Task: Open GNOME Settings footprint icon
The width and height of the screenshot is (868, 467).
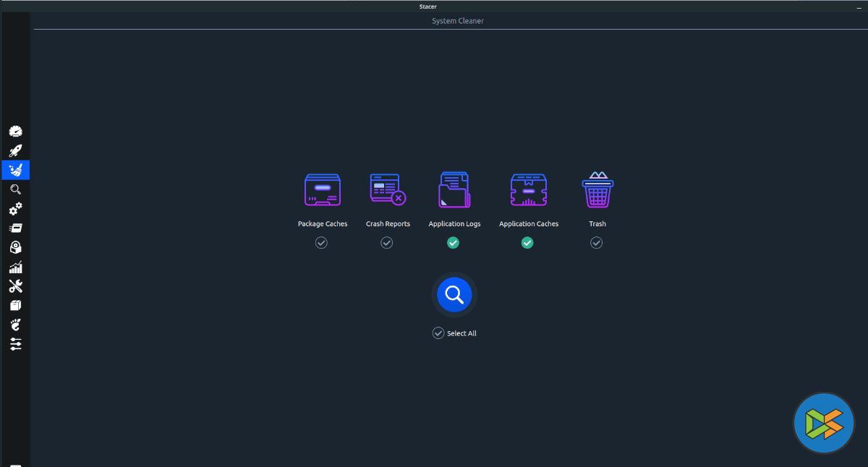Action: tap(15, 325)
